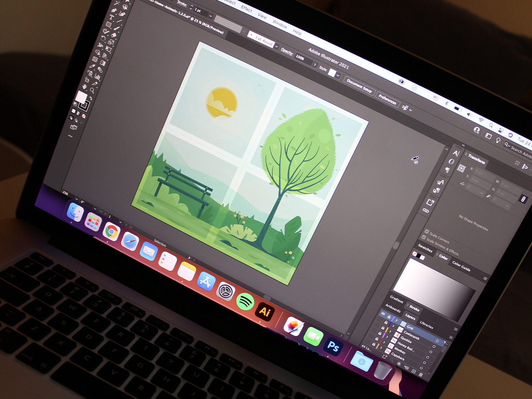Open the Style dropdown arrow
The width and height of the screenshot is (532, 399).
pos(338,75)
